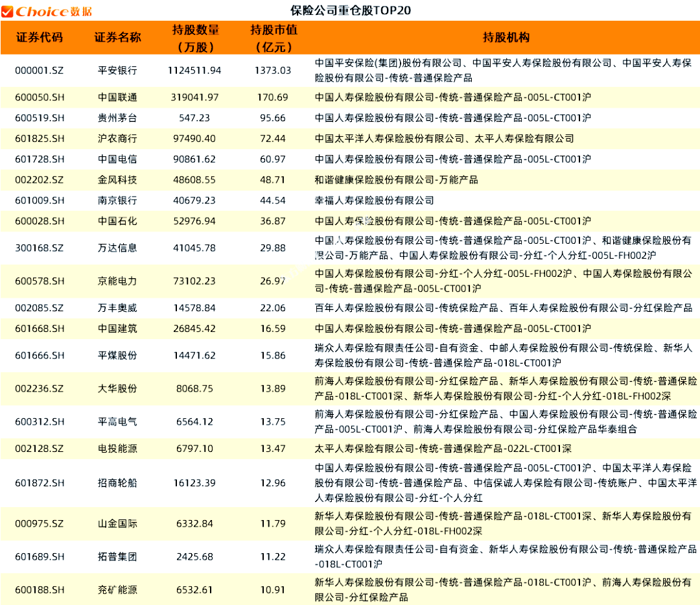
Task: Select code 601666.SH
Action: [x=40, y=355]
